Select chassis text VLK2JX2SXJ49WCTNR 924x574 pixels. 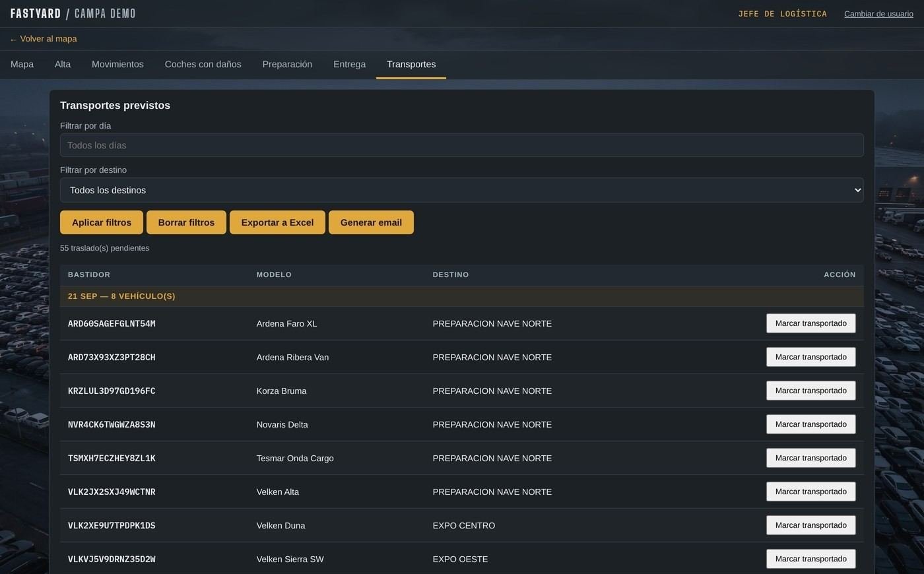112,492
